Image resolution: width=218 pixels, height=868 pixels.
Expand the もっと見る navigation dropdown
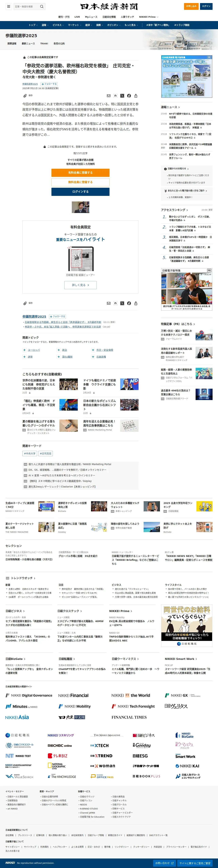[x=131, y=25]
